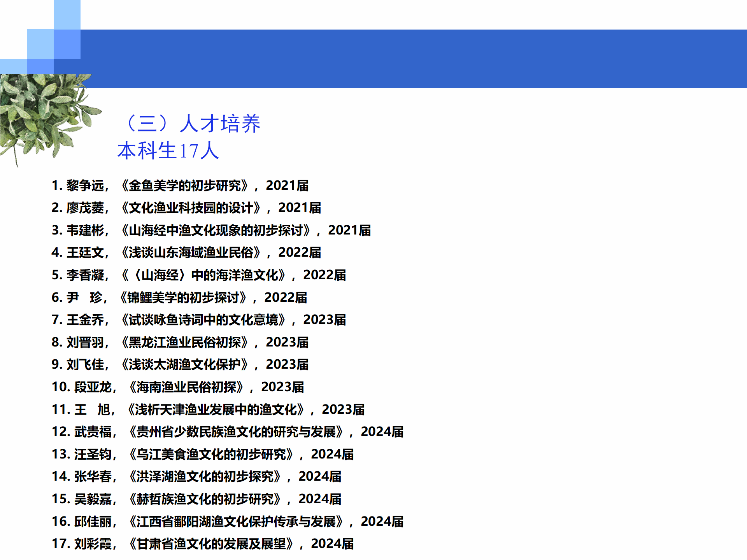Click entry 10 段亚龙 海南渔业

pos(177,387)
